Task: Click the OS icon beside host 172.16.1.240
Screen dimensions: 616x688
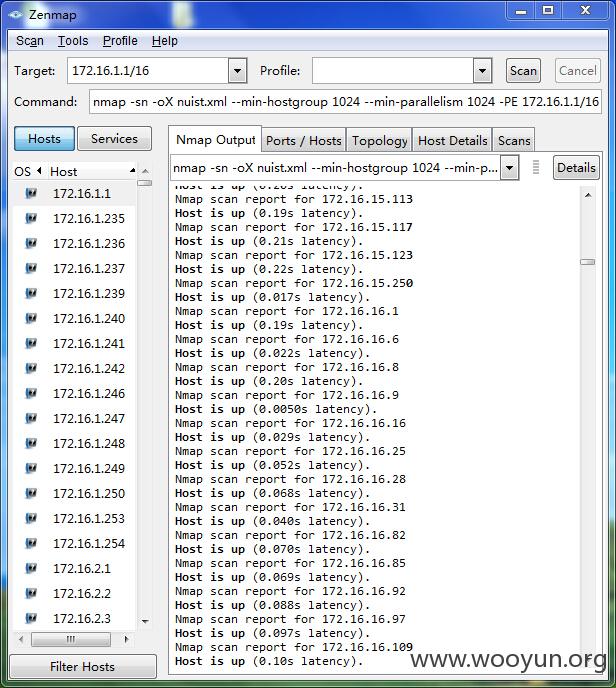Action: pyautogui.click(x=31, y=318)
